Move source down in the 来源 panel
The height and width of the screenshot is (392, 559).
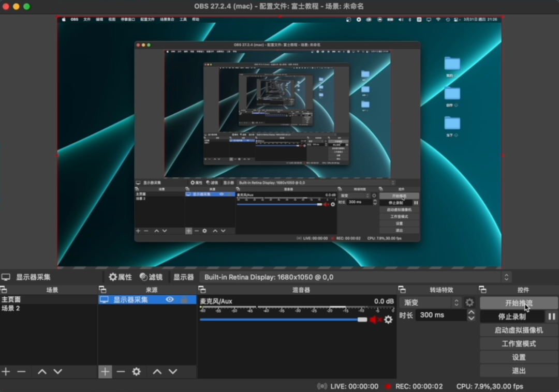click(173, 372)
